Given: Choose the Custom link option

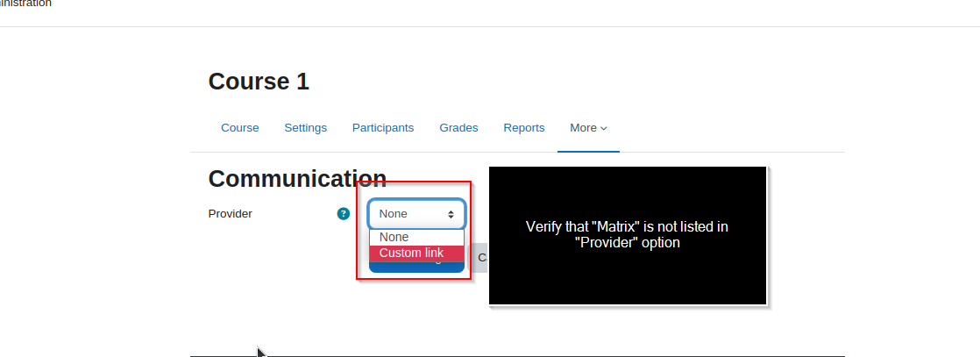Looking at the screenshot, I should [x=417, y=253].
